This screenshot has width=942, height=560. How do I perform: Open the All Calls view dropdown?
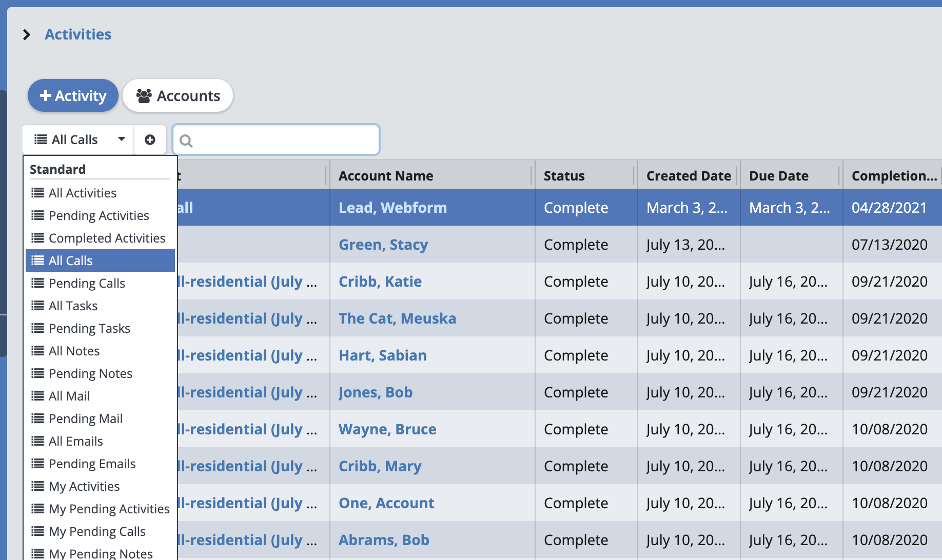[78, 139]
